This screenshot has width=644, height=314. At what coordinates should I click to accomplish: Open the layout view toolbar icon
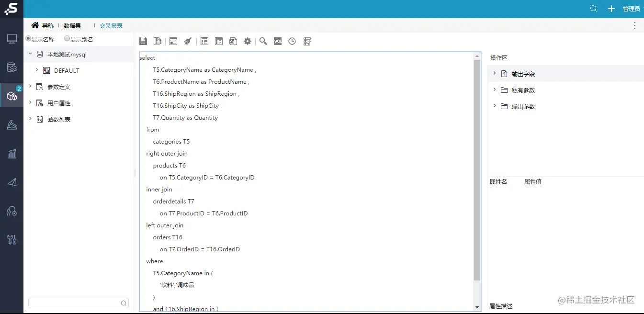click(x=173, y=41)
